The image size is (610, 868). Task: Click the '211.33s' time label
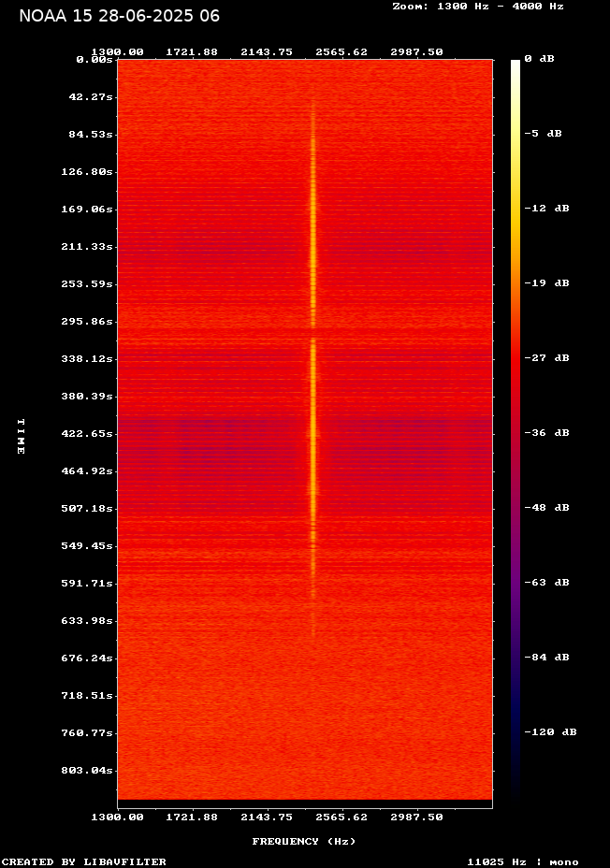click(87, 246)
